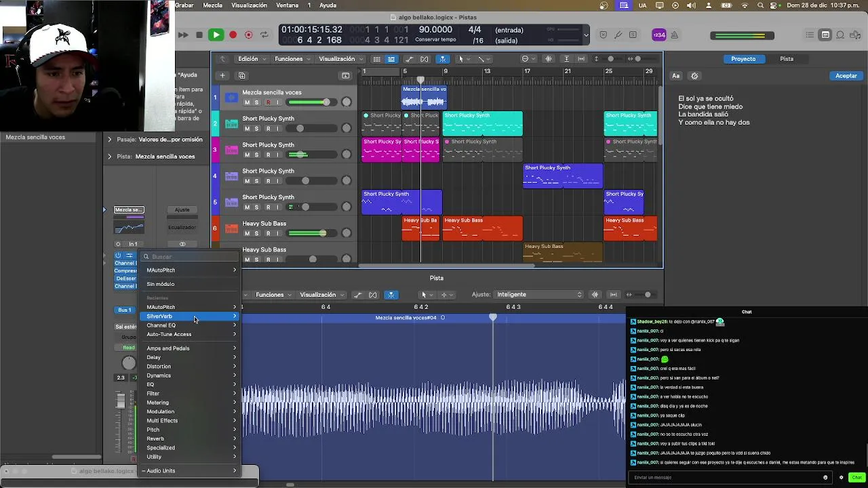Viewport: 868px width, 488px height.
Task: Mute the Mezcla sencilla voces track
Action: coord(247,102)
